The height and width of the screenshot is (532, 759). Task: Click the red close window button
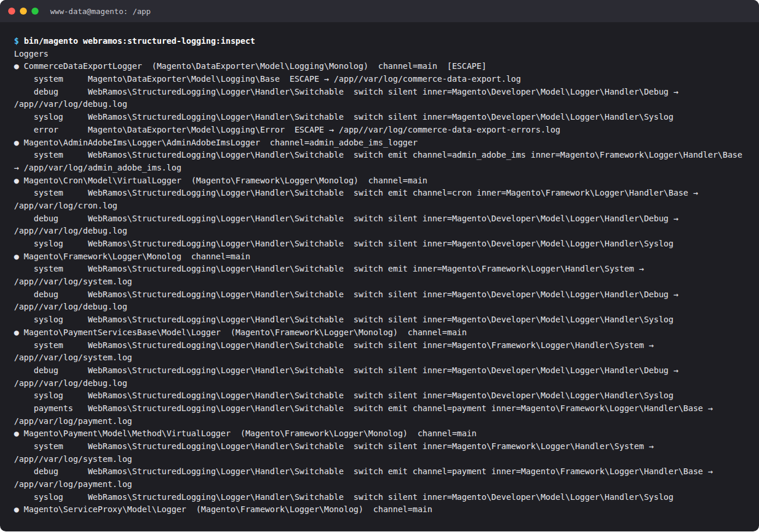(12, 11)
